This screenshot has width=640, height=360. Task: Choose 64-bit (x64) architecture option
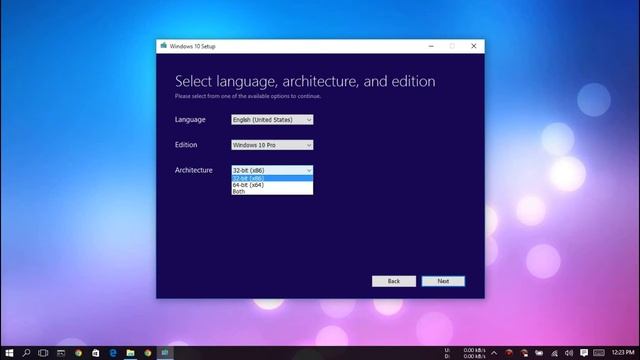click(x=272, y=185)
